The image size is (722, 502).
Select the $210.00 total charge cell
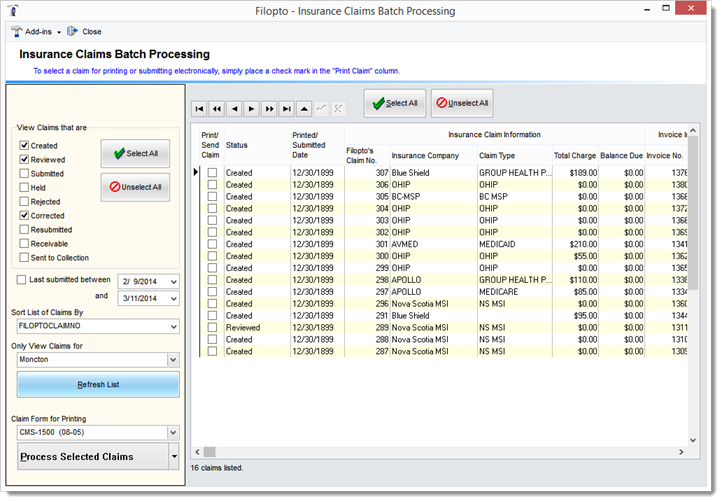(575, 244)
